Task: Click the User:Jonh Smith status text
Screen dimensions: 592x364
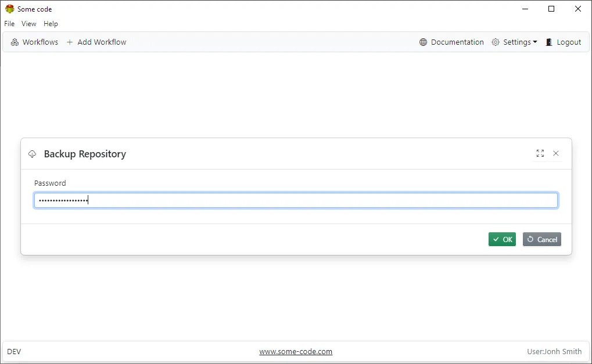Action: pos(554,351)
